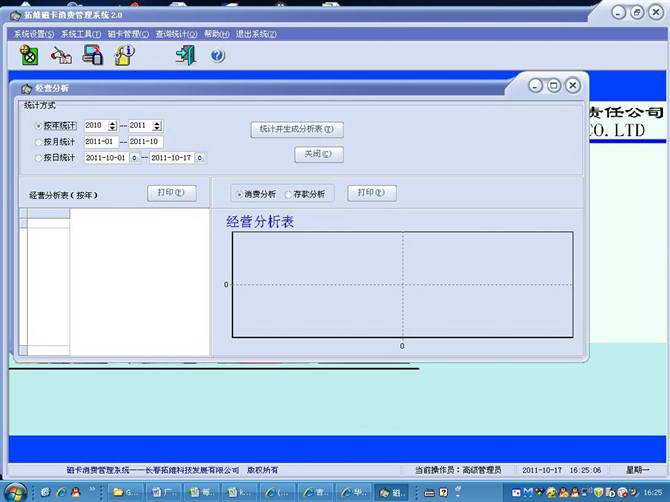Open the 查询统计 menu
The image size is (670, 502).
tap(176, 34)
